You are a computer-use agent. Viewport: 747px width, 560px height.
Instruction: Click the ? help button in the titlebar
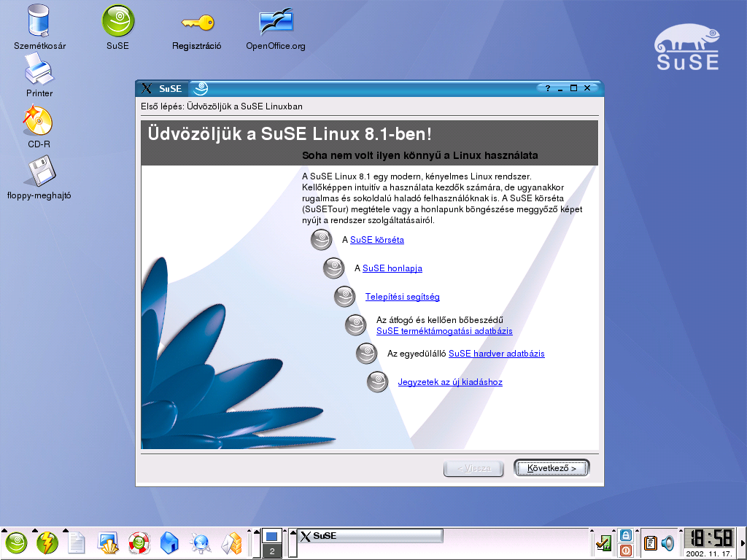(x=548, y=88)
